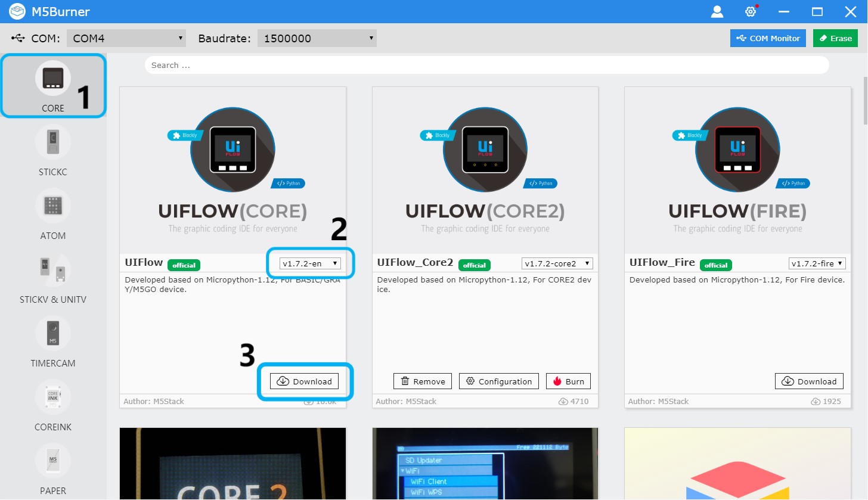
Task: Click the UIFlow_Core2 description text
Action: (485, 285)
